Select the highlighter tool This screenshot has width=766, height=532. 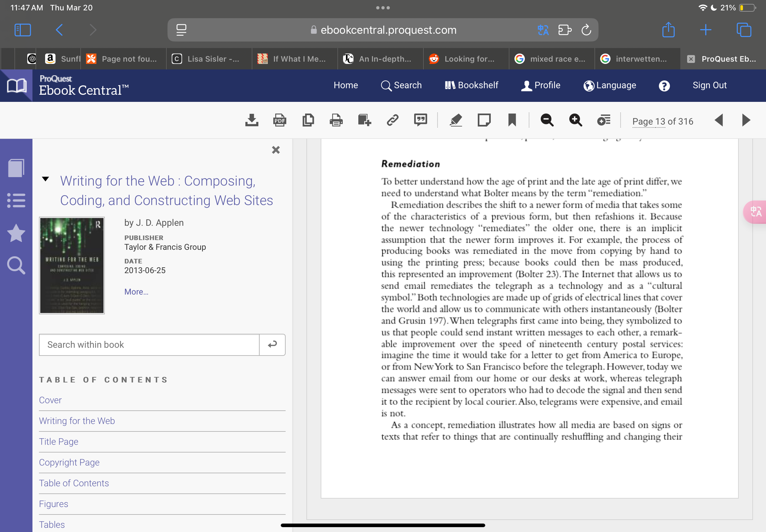pyautogui.click(x=456, y=120)
